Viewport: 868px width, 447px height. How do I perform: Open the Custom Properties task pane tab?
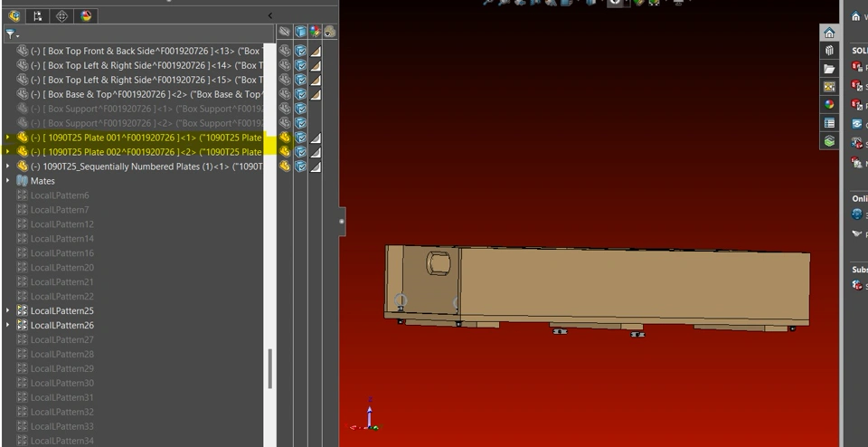pyautogui.click(x=829, y=123)
